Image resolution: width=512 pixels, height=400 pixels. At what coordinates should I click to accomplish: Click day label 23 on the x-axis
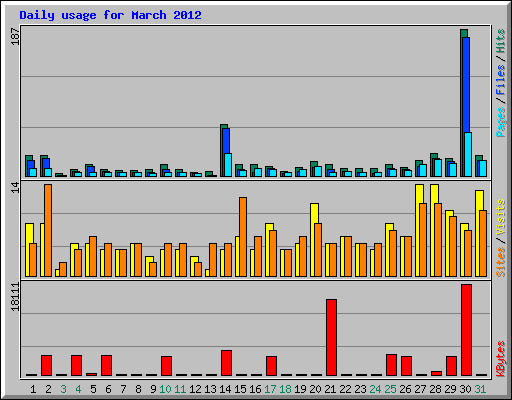360,389
